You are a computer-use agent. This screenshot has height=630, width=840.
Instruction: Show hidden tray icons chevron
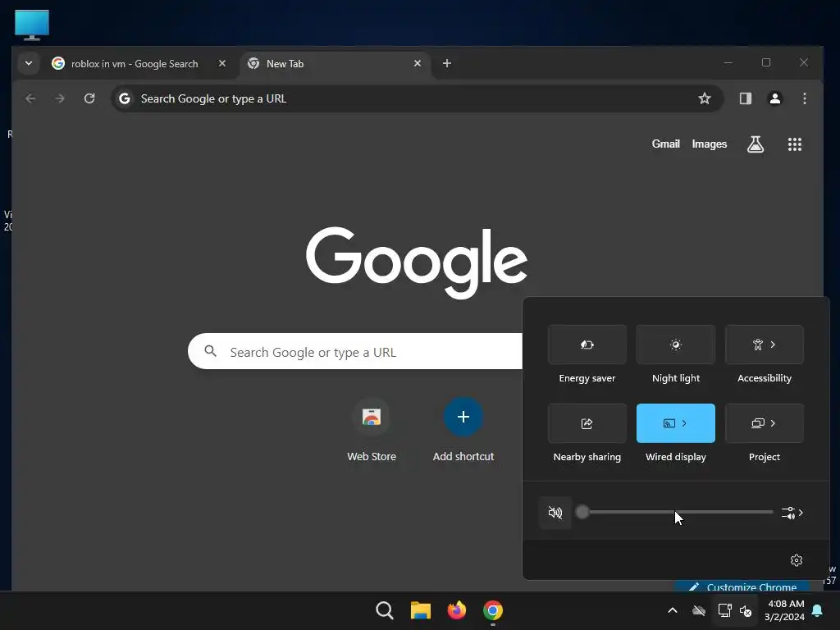673,610
